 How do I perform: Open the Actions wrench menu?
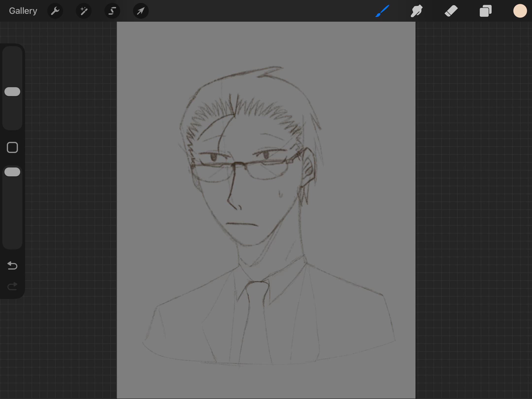click(55, 11)
